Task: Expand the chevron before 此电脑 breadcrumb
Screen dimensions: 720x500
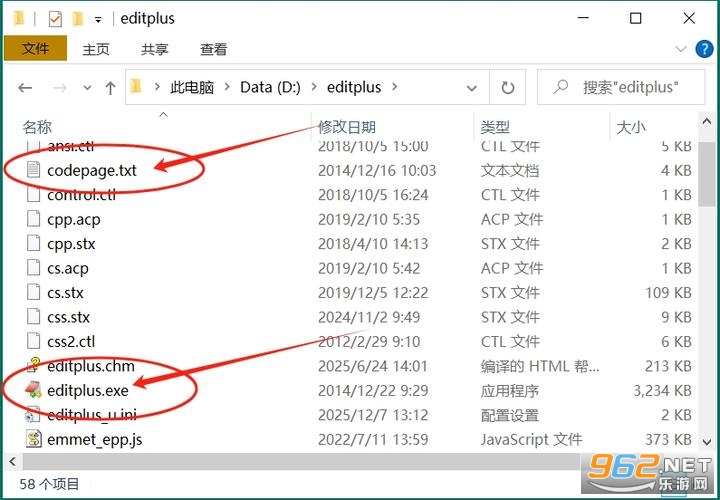Action: 158,87
